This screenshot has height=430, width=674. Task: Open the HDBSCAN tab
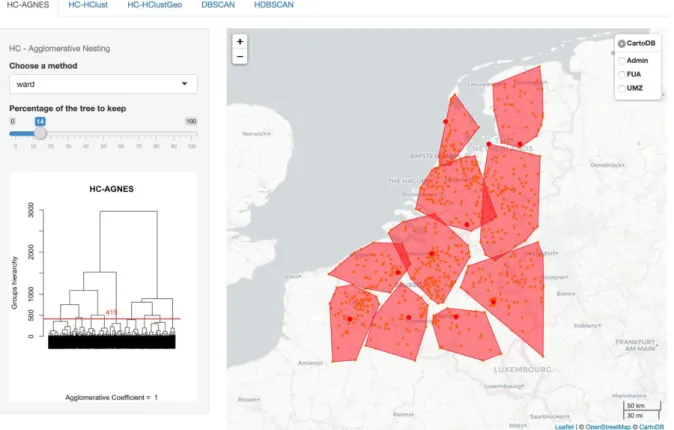[x=274, y=5]
